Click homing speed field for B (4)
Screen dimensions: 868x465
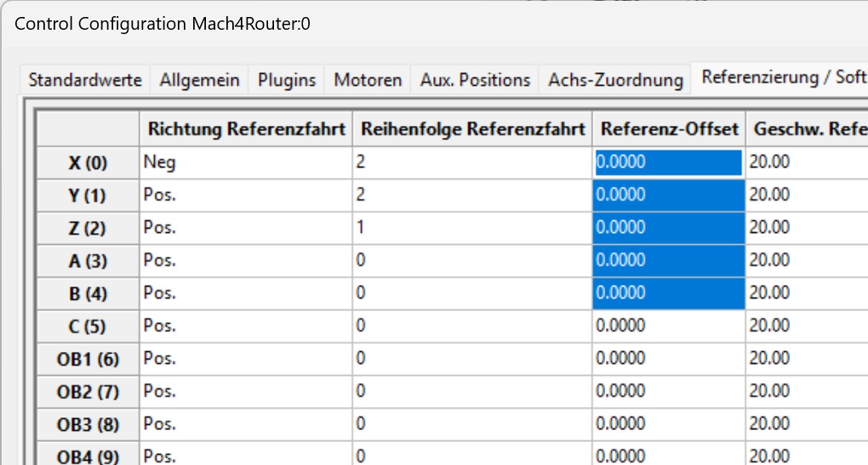tap(807, 292)
